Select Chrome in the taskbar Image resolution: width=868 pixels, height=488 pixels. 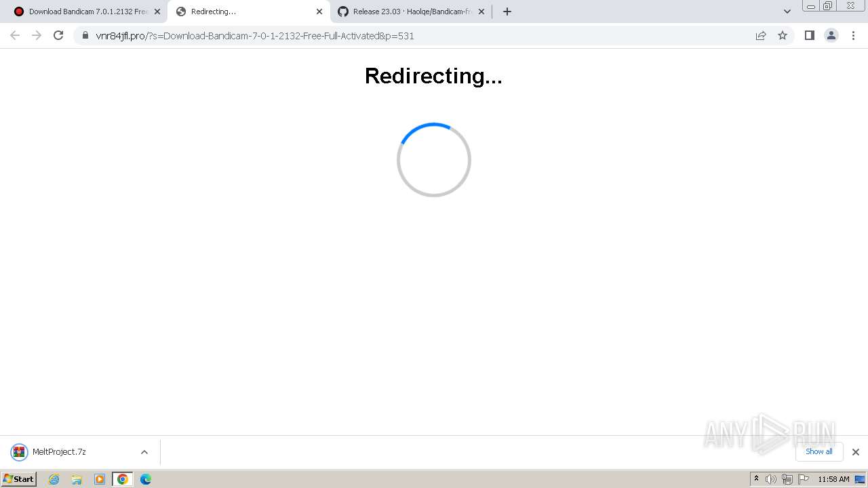pyautogui.click(x=123, y=479)
